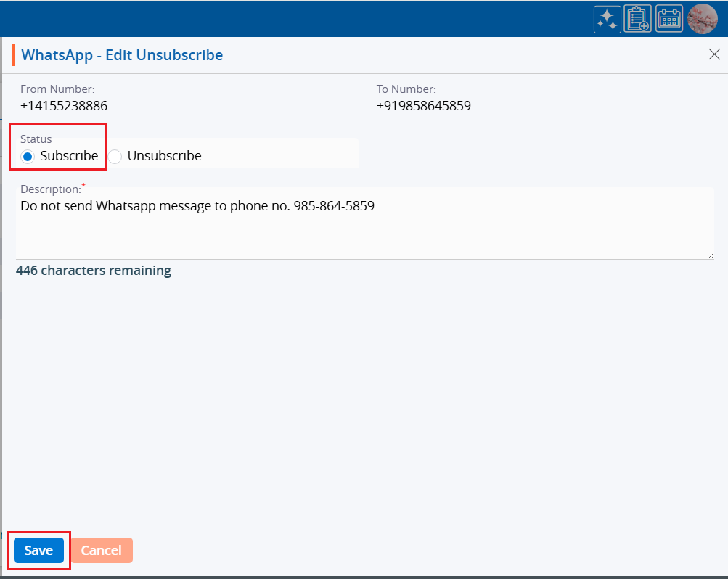Screen dimensions: 728x579
Task: Select the Subscribe radio button
Action: click(x=28, y=156)
